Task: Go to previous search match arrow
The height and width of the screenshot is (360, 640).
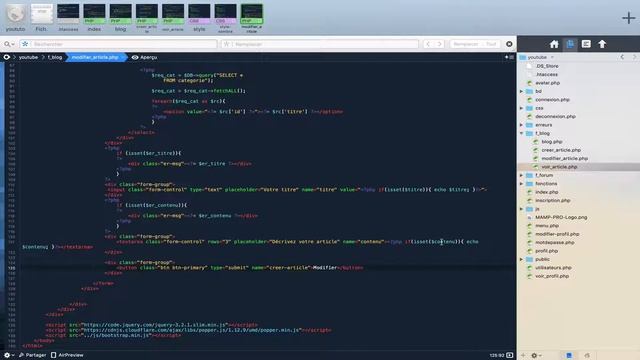Action: pos(427,44)
